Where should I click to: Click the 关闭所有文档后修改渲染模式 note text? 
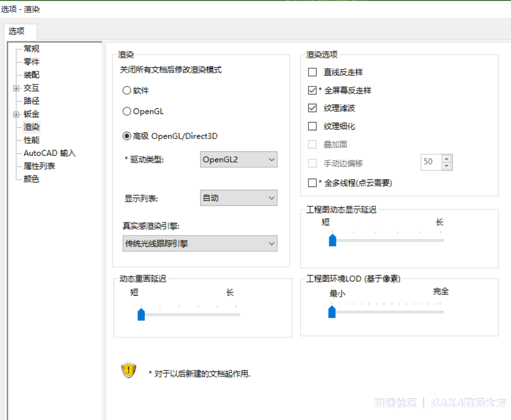click(x=171, y=69)
